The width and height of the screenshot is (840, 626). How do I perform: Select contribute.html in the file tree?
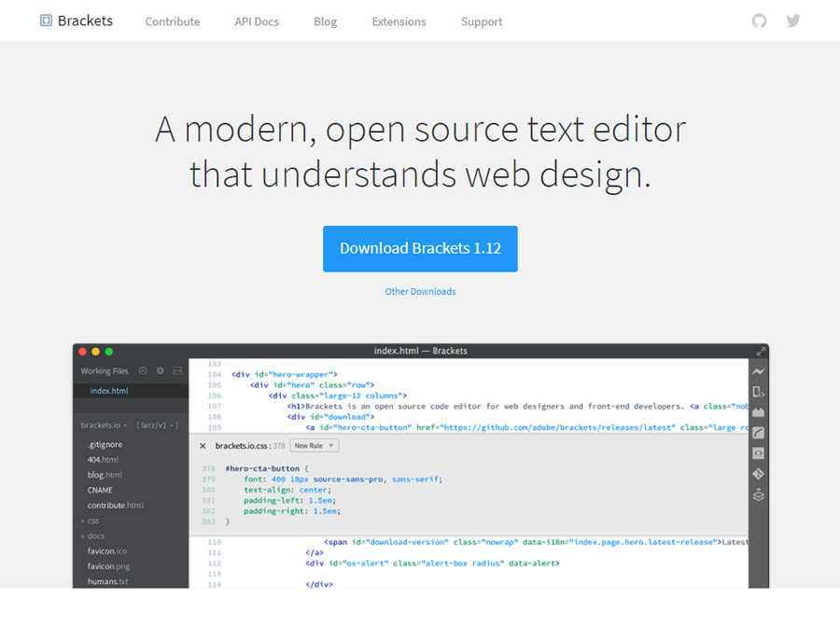pos(115,505)
